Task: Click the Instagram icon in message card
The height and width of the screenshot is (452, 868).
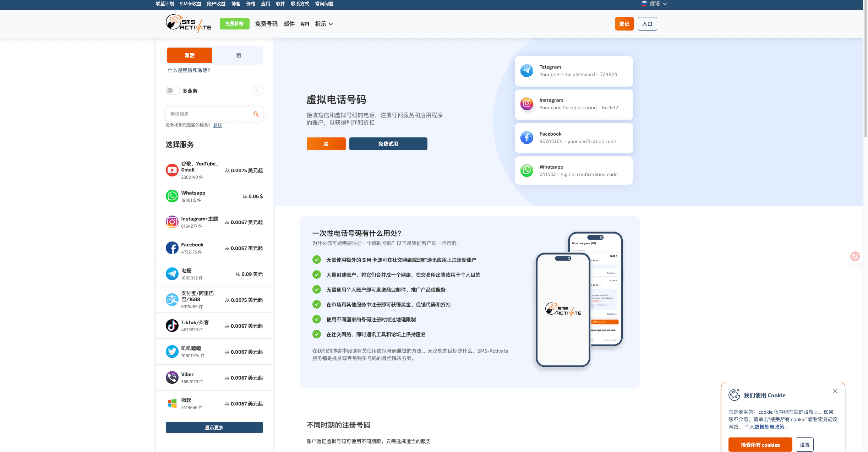Action: [x=527, y=104]
